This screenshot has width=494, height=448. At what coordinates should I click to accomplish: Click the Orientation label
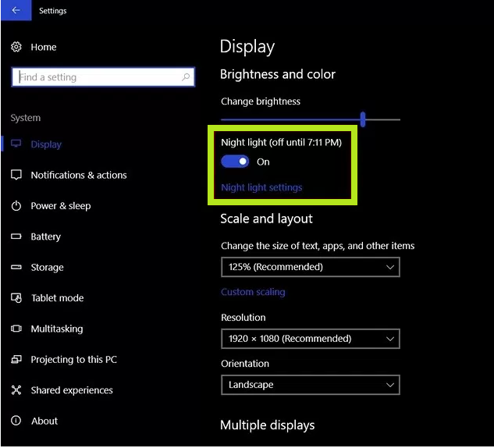[245, 364]
